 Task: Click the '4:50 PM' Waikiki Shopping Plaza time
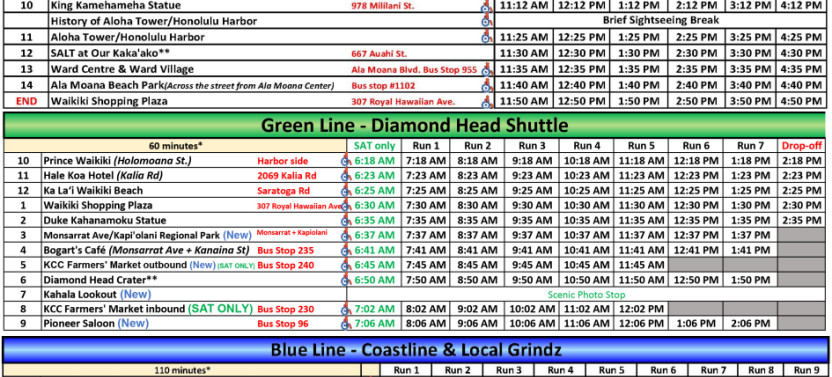tap(801, 101)
